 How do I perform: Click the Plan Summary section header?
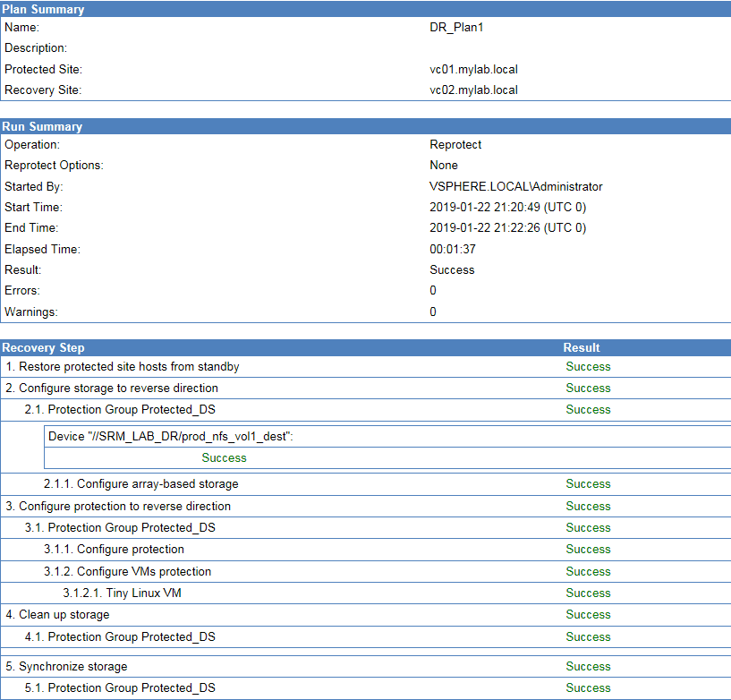pyautogui.click(x=44, y=9)
